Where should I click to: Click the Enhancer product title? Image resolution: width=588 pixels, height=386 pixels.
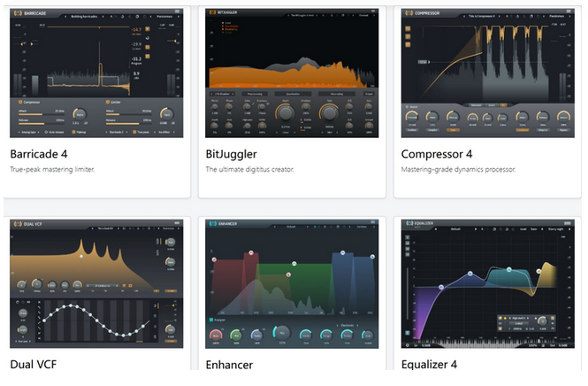229,365
